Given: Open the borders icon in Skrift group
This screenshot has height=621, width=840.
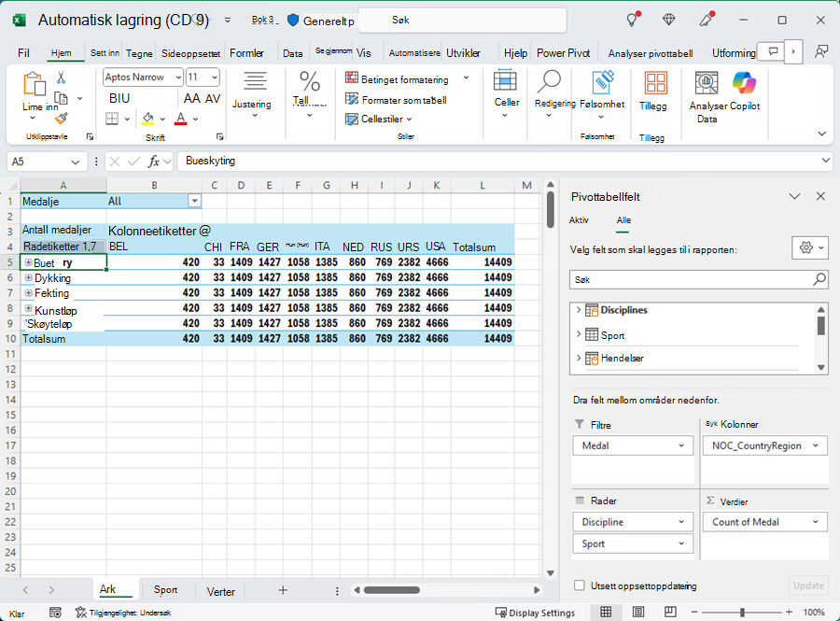Looking at the screenshot, I should pyautogui.click(x=112, y=119).
